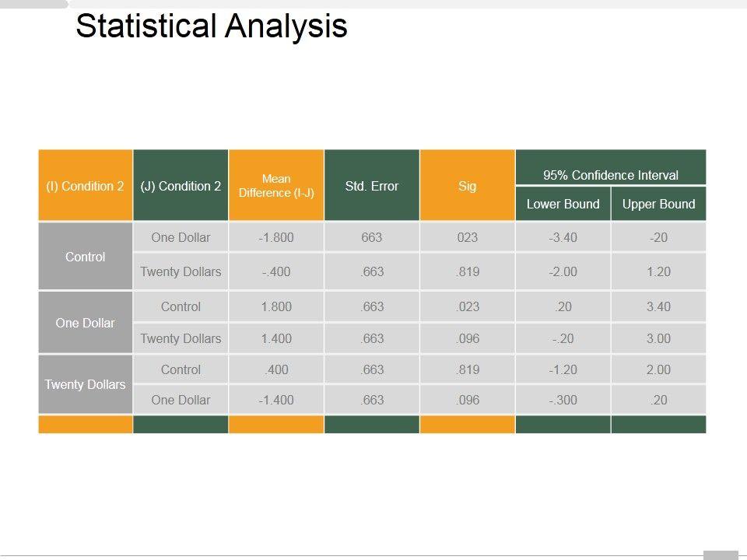The width and height of the screenshot is (747, 560).
Task: Click the Std. Error column header
Action: coord(372,186)
